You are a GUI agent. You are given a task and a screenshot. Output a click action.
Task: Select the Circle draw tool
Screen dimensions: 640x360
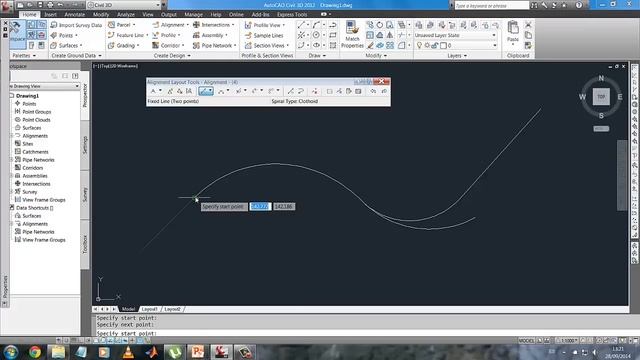pyautogui.click(x=316, y=35)
